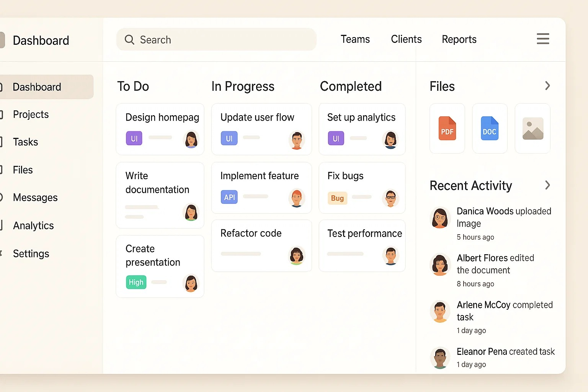Open the Test performance task card
The image size is (588, 392).
[362, 245]
